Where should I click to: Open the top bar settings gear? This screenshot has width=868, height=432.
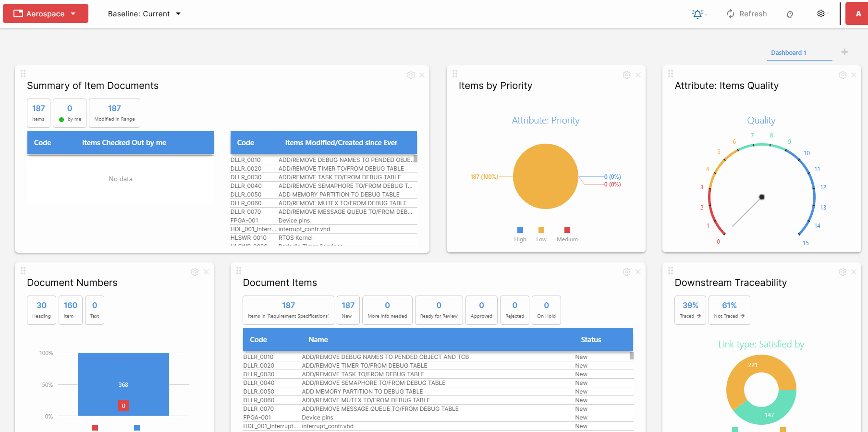(x=821, y=13)
